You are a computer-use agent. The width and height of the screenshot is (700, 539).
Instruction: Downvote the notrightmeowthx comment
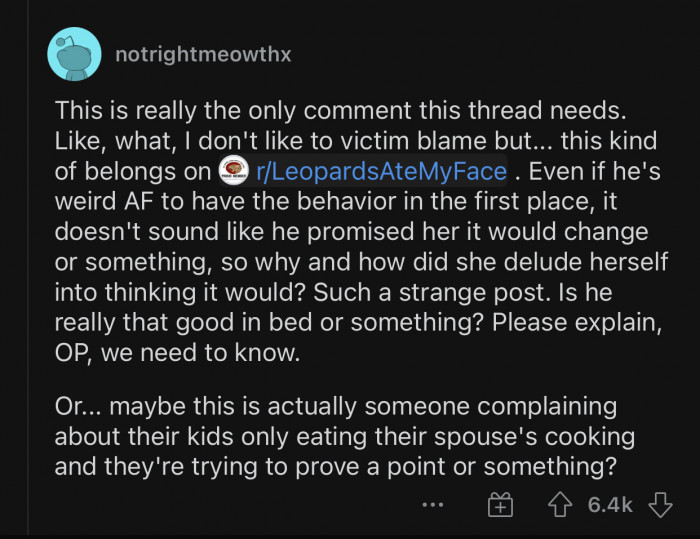[x=660, y=505]
